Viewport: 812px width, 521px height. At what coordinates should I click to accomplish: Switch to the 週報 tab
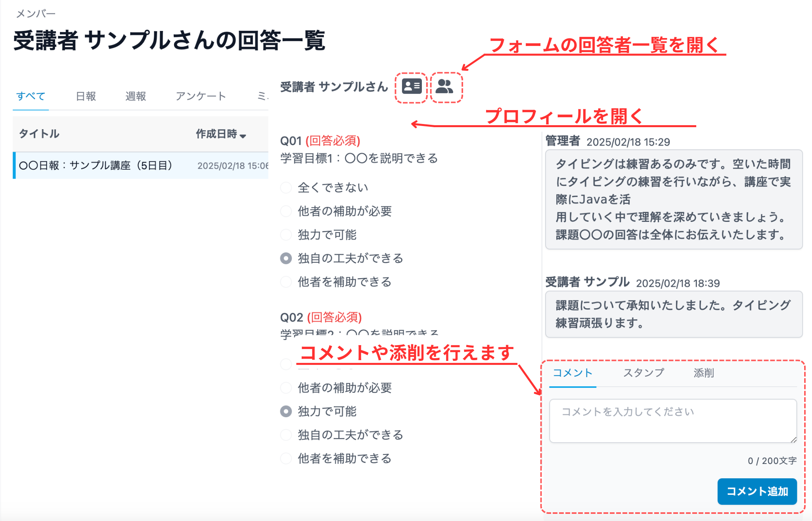(136, 96)
